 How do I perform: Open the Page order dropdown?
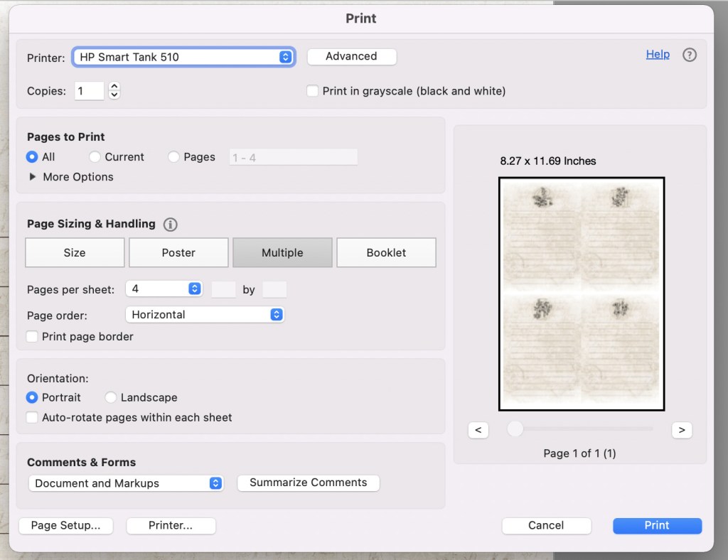click(x=205, y=313)
